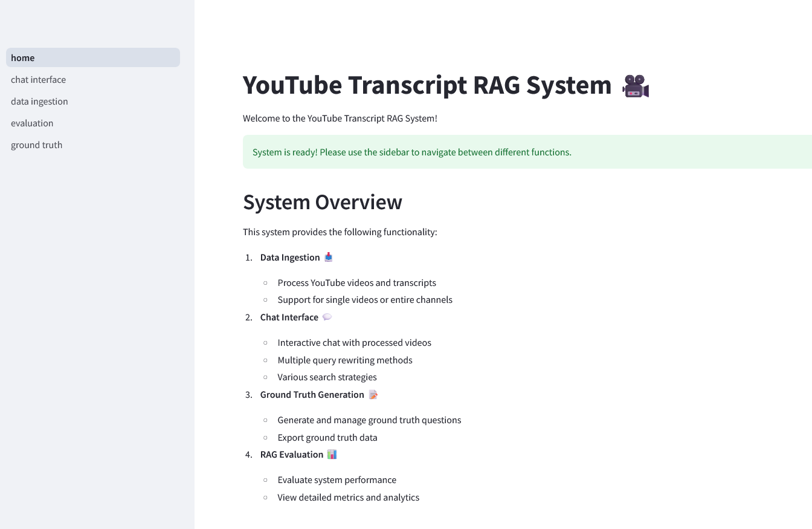Click 'This system provides the following functionality' text

[x=340, y=232]
